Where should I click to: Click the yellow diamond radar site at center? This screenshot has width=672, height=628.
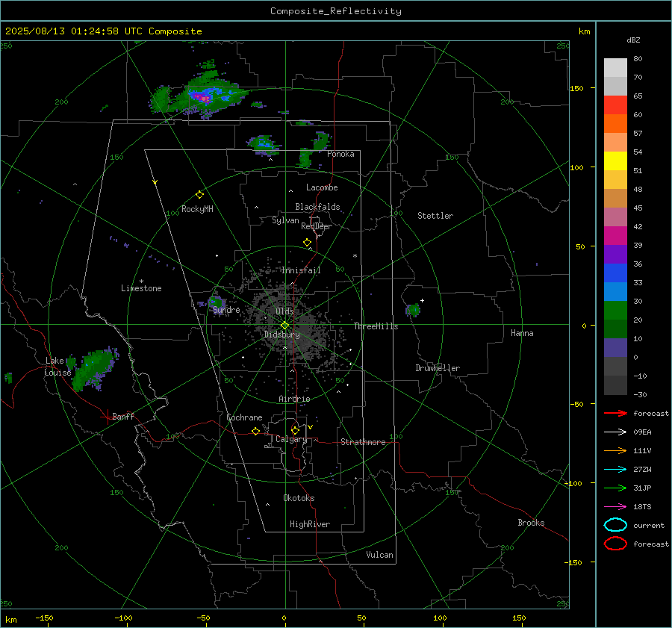click(284, 326)
